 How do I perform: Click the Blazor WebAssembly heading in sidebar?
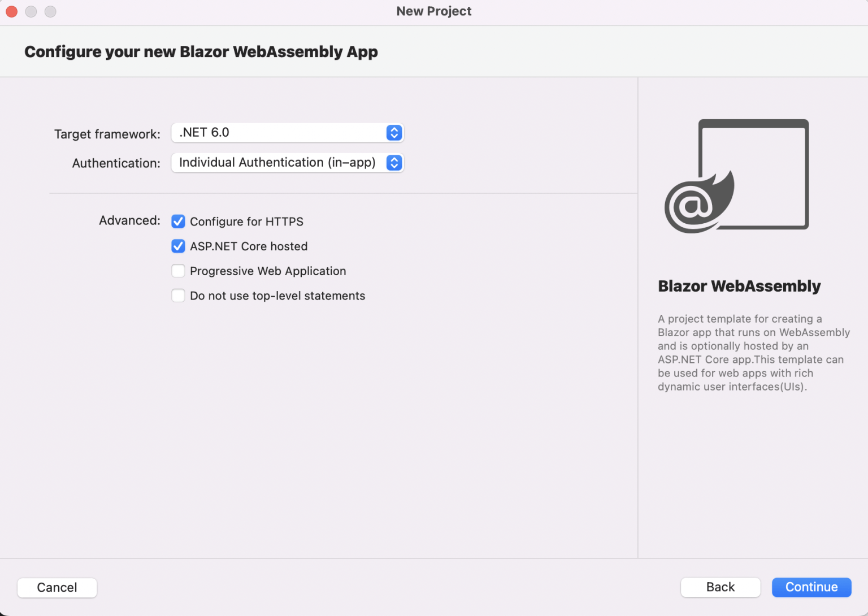(739, 286)
